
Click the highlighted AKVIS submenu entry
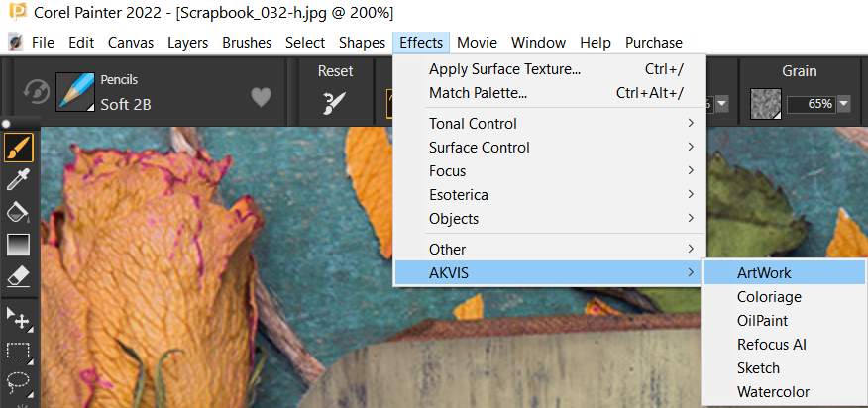click(x=549, y=273)
